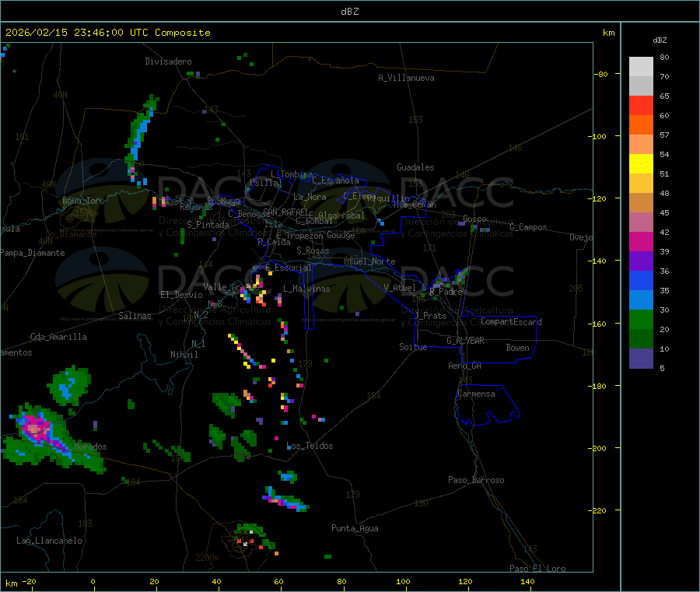
Task: Click the -80 tick on the right axis
Action: point(600,74)
